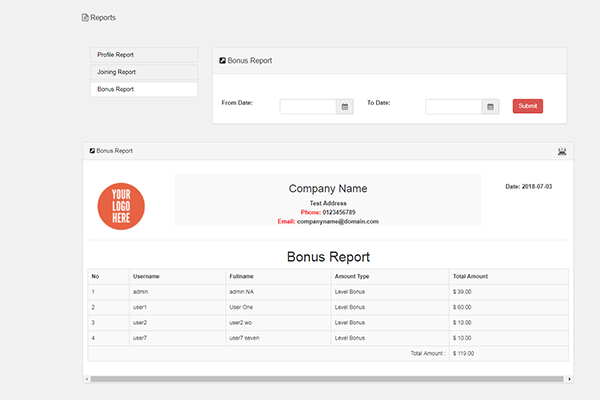Click the print icon in report panel
The image size is (600, 400).
point(562,151)
